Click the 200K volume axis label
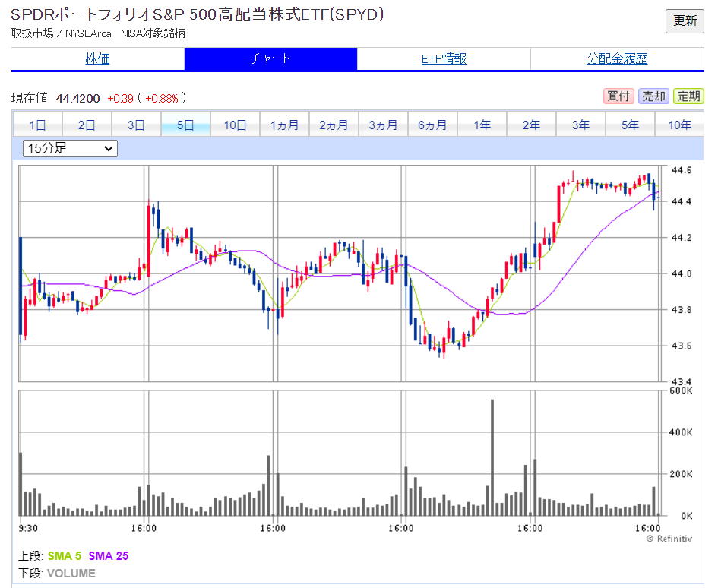 point(681,474)
